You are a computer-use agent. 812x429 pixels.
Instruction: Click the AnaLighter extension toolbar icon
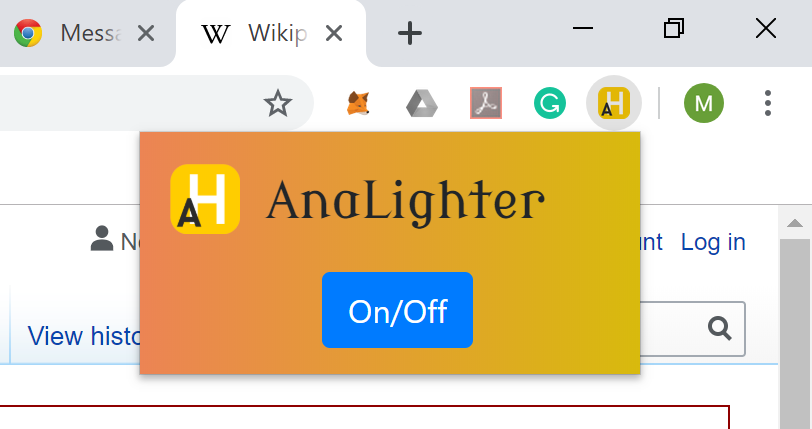614,103
